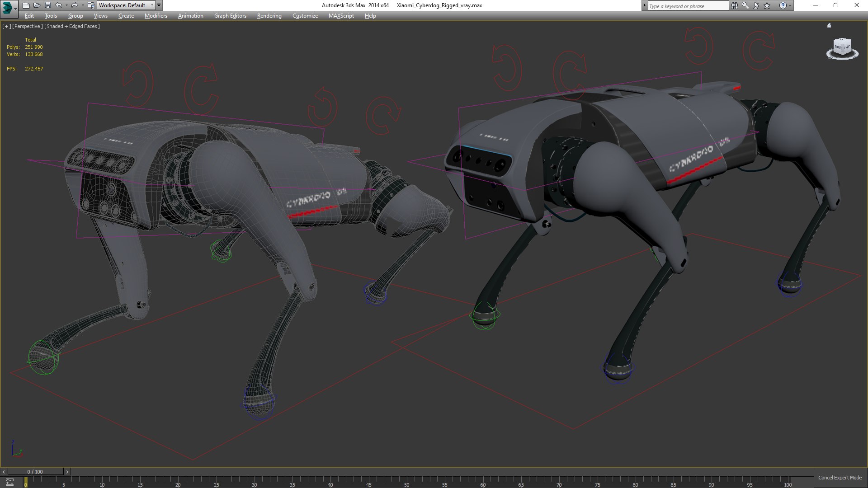Restore down the 3ds Max window
Image resolution: width=868 pixels, height=488 pixels.
[836, 5]
